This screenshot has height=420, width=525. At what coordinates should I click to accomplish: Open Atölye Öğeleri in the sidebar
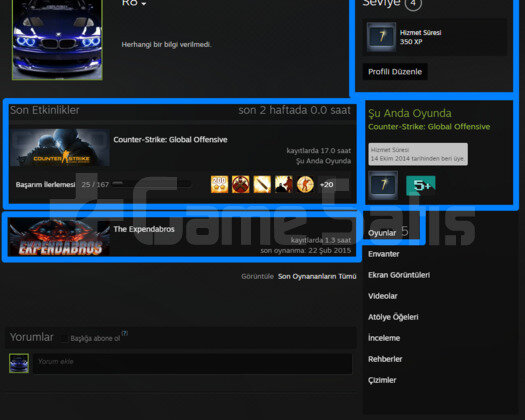tap(393, 317)
